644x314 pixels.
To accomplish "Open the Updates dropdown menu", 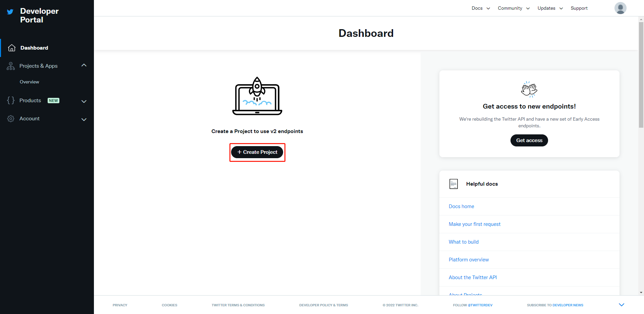I will click(550, 8).
